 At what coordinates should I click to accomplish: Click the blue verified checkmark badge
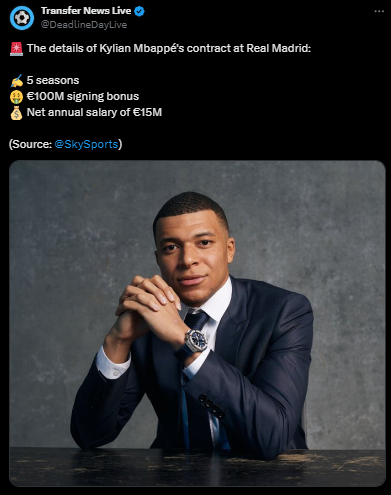pos(139,11)
